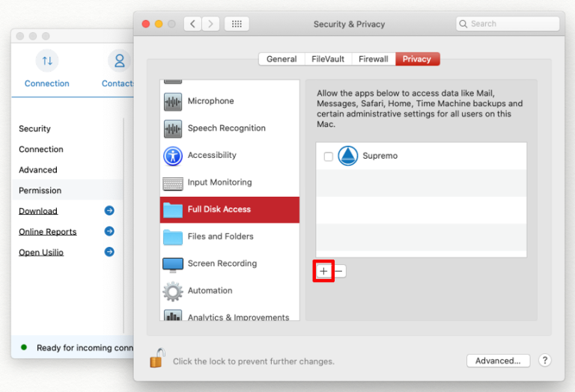Select the Automation label
Image resolution: width=575 pixels, height=392 pixels.
tap(210, 290)
